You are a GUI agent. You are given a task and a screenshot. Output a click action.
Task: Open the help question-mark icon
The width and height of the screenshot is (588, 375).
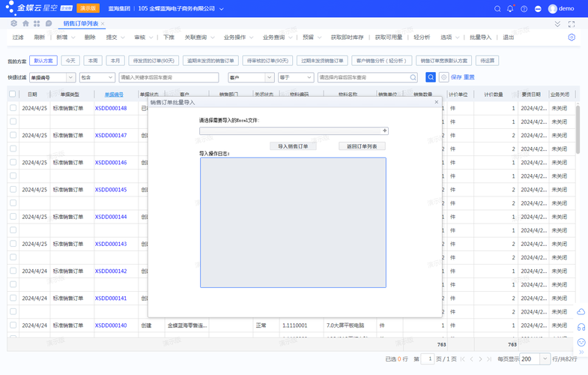click(x=524, y=9)
